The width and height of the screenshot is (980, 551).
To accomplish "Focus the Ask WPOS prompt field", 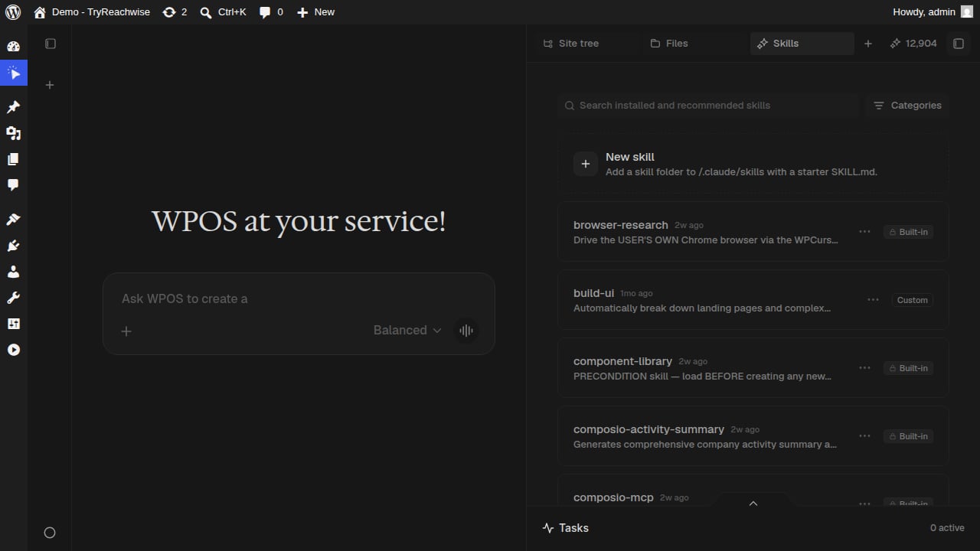I will click(299, 298).
